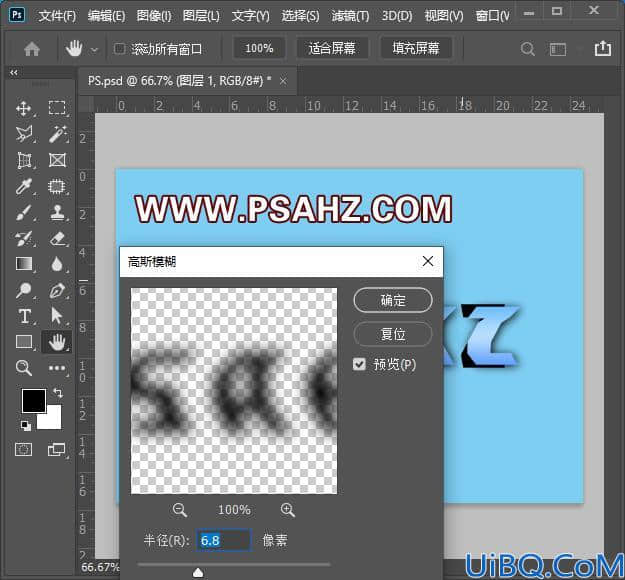Toggle Quick Mask mode

[24, 450]
